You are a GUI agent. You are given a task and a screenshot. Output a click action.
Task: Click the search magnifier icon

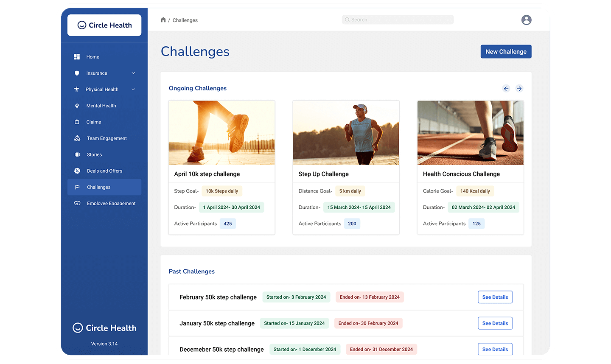pos(347,20)
